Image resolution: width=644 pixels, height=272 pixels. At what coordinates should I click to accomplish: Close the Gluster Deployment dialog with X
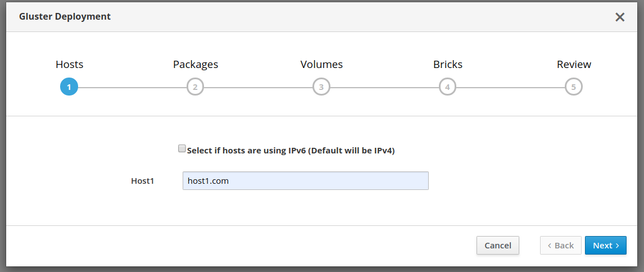click(x=620, y=17)
